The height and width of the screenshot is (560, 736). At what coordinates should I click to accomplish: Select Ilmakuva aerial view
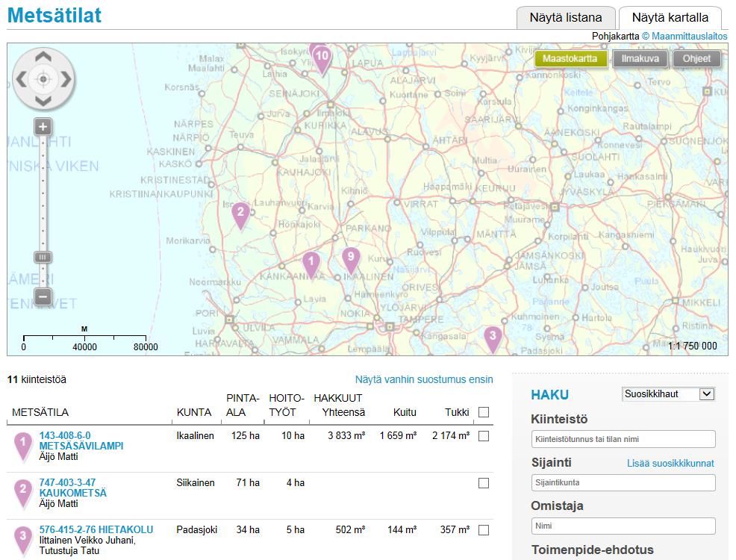click(640, 59)
